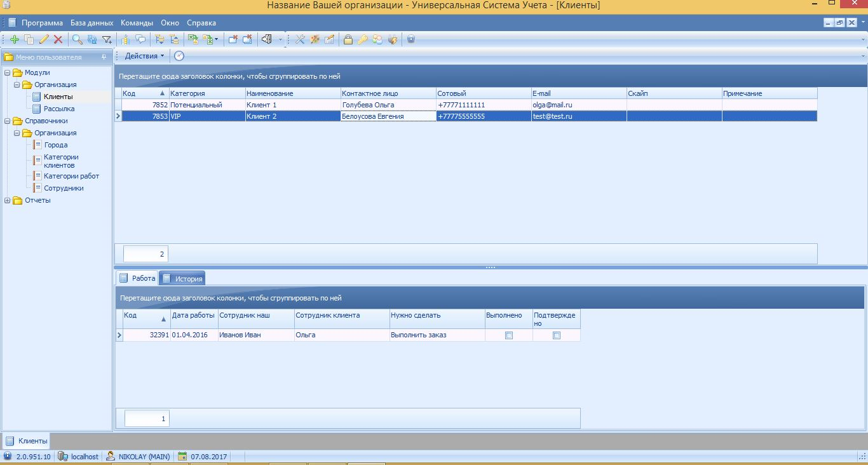Switch to the История tab
868x465 pixels.
182,278
